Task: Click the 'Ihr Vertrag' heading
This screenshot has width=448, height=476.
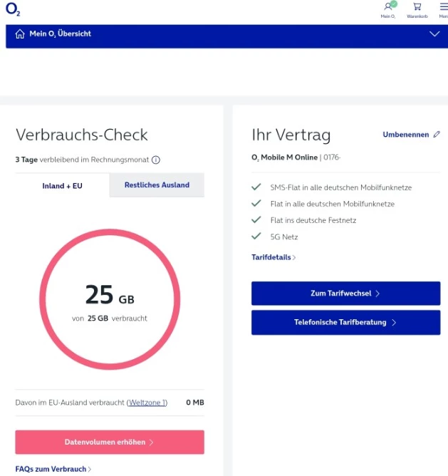Action: click(x=291, y=135)
